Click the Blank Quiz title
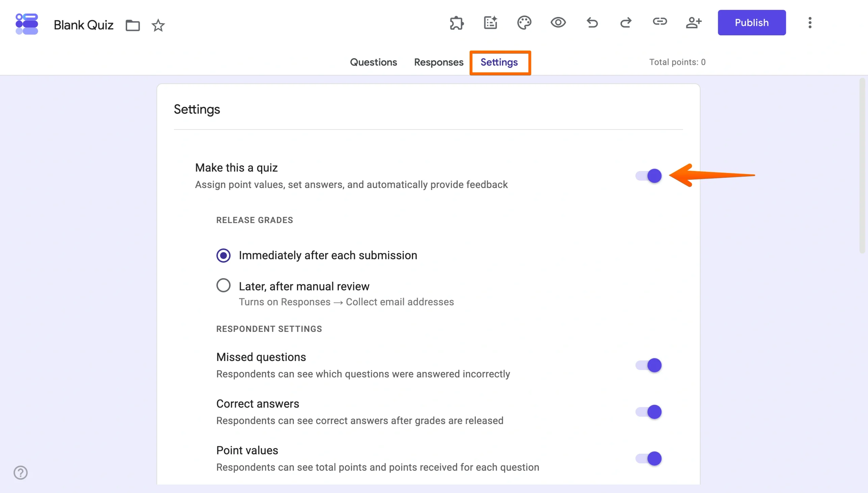The height and width of the screenshot is (493, 868). [83, 25]
